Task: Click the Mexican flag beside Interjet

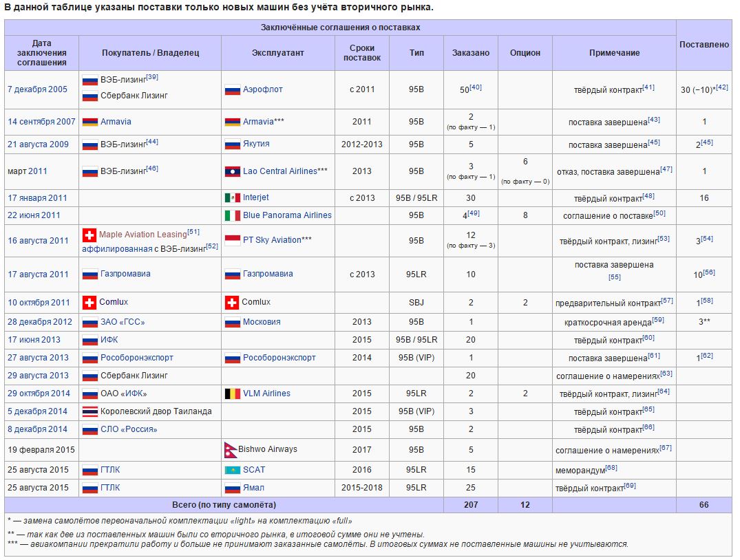Action: click(232, 197)
